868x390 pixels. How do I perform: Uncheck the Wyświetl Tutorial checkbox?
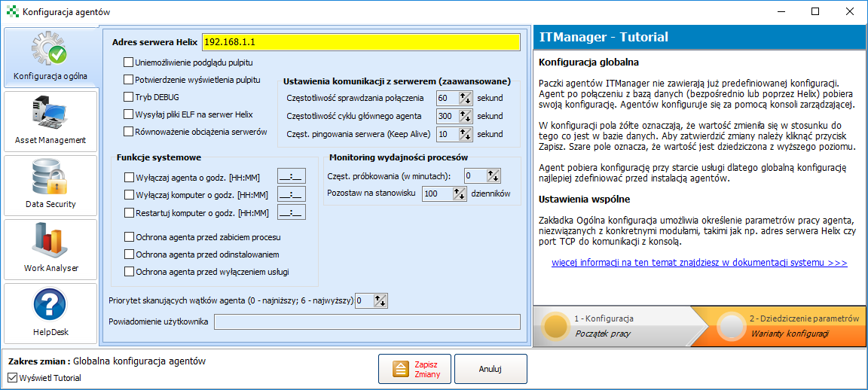pos(13,378)
